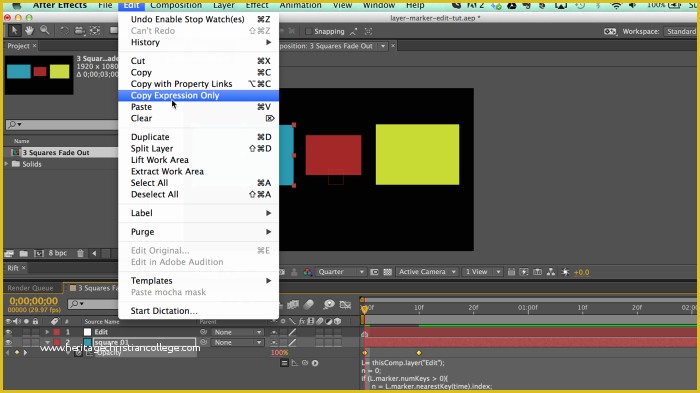Click the Timeline button in viewer footer
The image size is (700, 393).
pos(538,272)
